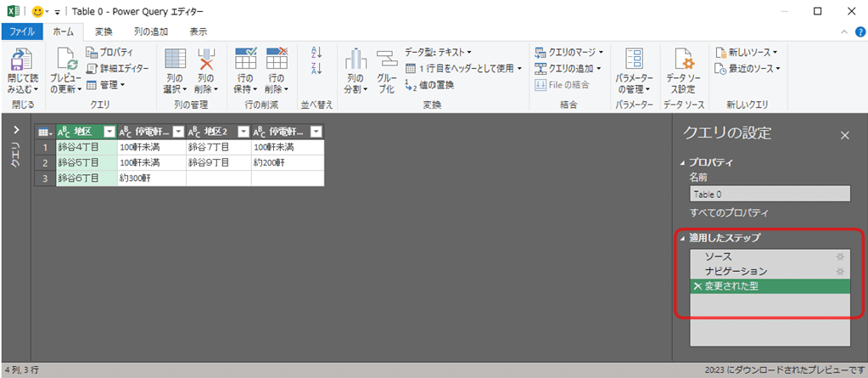Expand the Queries (クエリ) pane chevron
The height and width of the screenshot is (378, 868).
pos(16,130)
